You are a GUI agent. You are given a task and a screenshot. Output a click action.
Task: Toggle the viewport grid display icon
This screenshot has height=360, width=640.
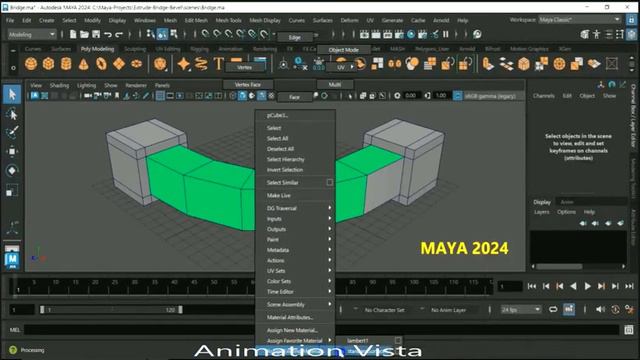(x=160, y=96)
